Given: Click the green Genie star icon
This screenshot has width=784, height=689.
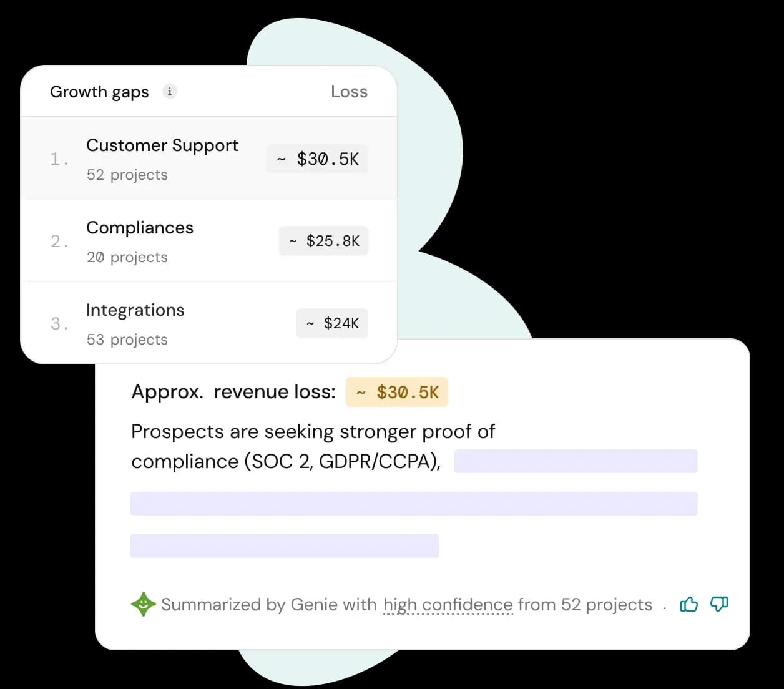Looking at the screenshot, I should 143,604.
